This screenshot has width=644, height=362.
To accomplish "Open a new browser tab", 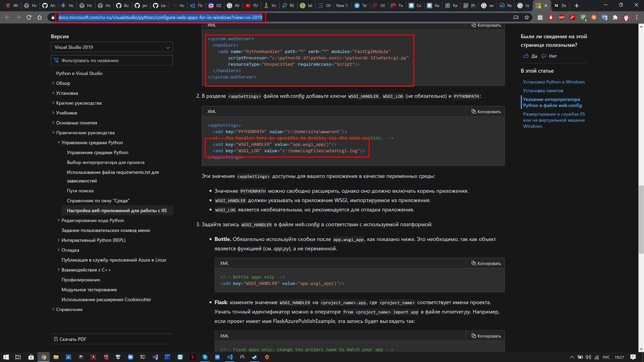I will point(577,6).
